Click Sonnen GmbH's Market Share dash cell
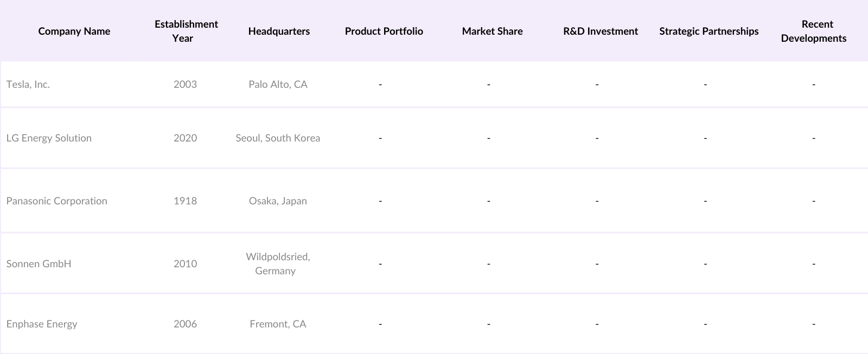This screenshot has height=354, width=868. (489, 263)
